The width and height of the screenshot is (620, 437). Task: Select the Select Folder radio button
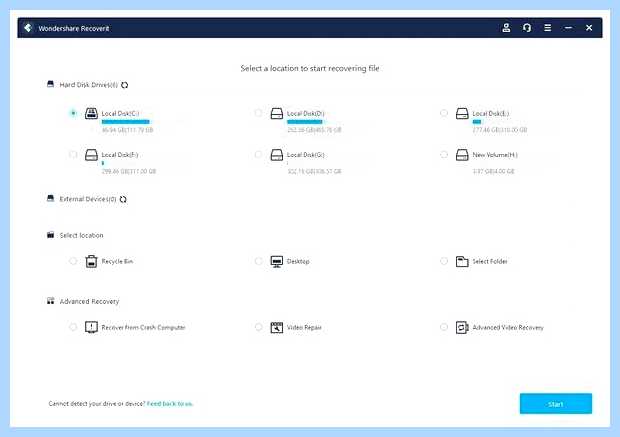coord(444,261)
